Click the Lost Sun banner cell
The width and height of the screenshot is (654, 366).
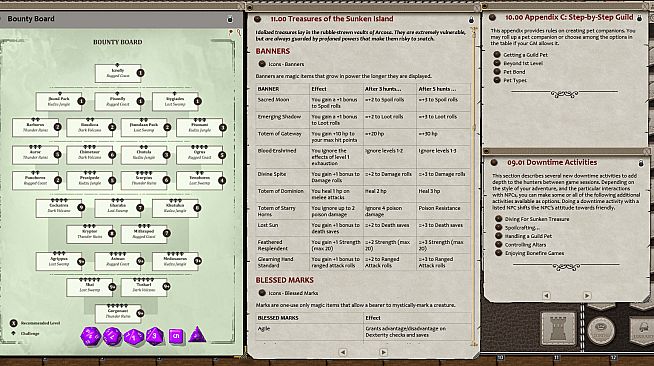(x=282, y=228)
